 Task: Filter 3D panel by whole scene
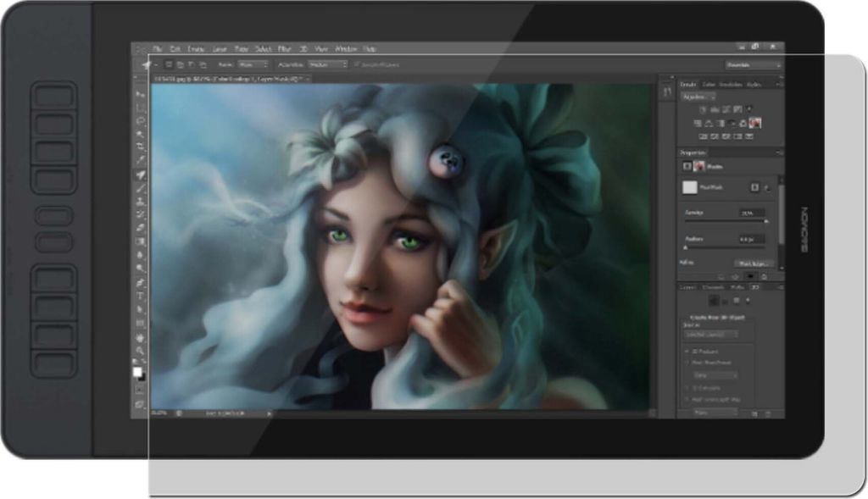click(714, 301)
